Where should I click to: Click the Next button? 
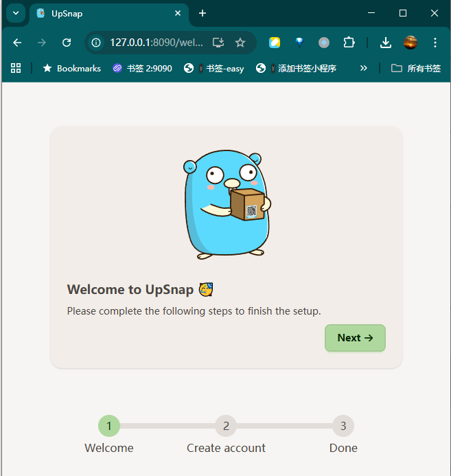[355, 338]
